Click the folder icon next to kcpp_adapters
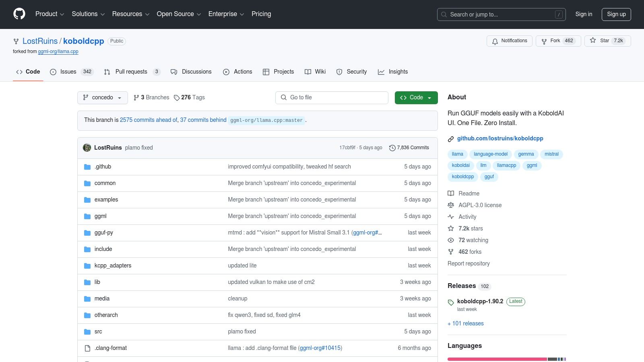644x362 pixels. pos(87,266)
